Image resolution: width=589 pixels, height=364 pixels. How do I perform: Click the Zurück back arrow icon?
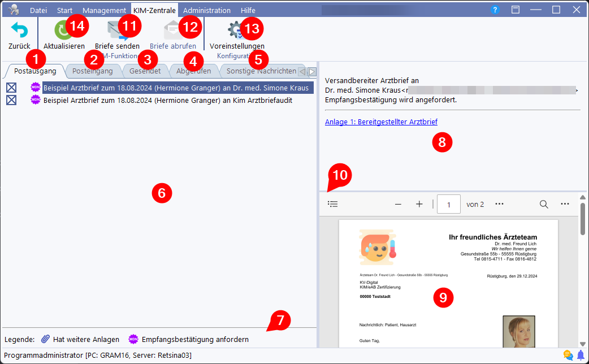click(x=19, y=31)
